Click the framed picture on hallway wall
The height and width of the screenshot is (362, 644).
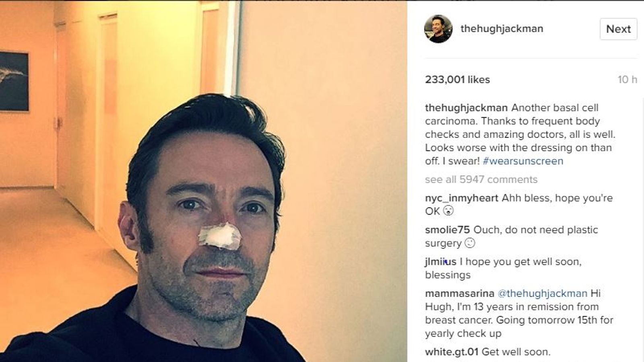point(14,81)
